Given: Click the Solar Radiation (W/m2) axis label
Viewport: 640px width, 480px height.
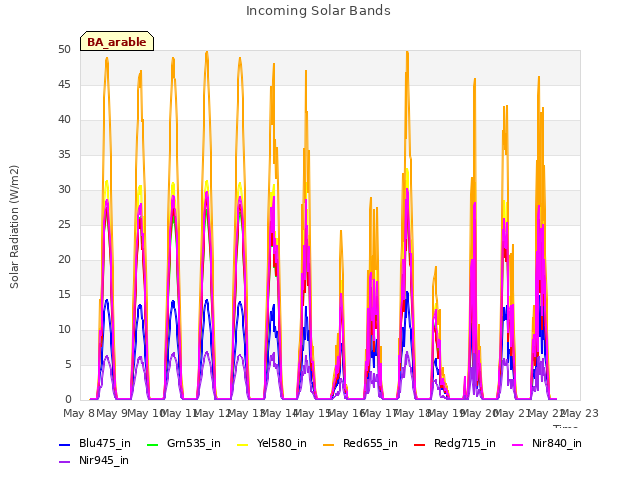Looking at the screenshot, I should pyautogui.click(x=14, y=227).
